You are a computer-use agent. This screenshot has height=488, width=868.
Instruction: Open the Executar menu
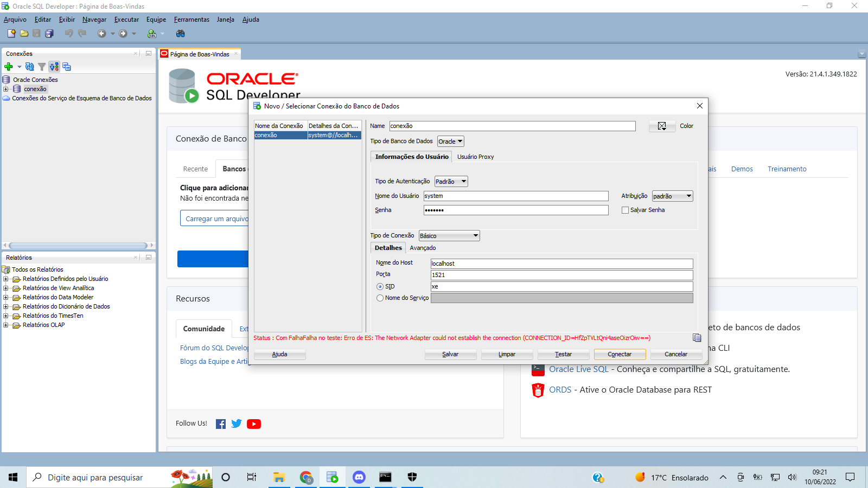126,20
